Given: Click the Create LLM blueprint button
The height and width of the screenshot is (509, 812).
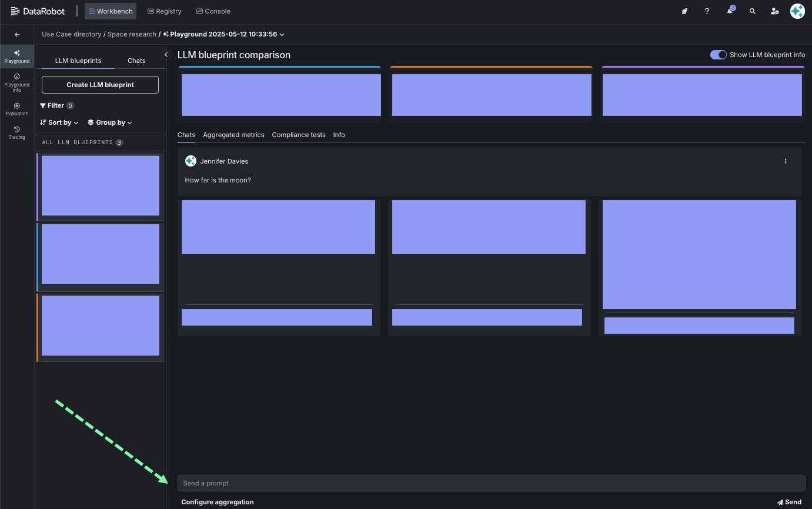Looking at the screenshot, I should click(x=100, y=85).
